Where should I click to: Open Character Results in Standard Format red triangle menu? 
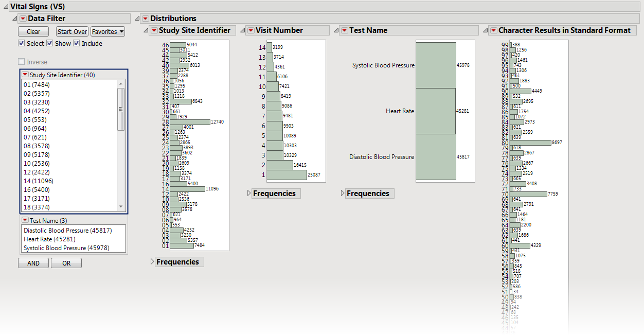click(x=493, y=31)
